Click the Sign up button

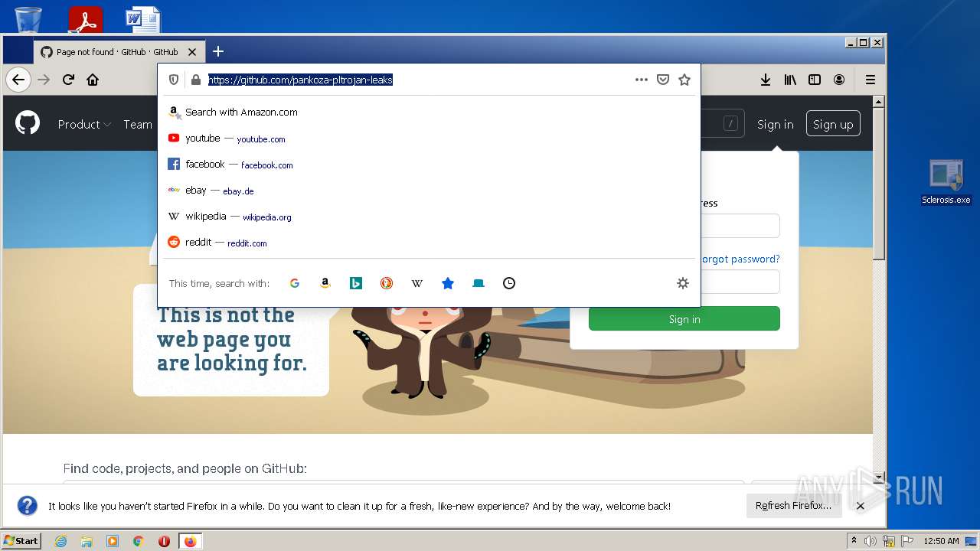point(833,124)
